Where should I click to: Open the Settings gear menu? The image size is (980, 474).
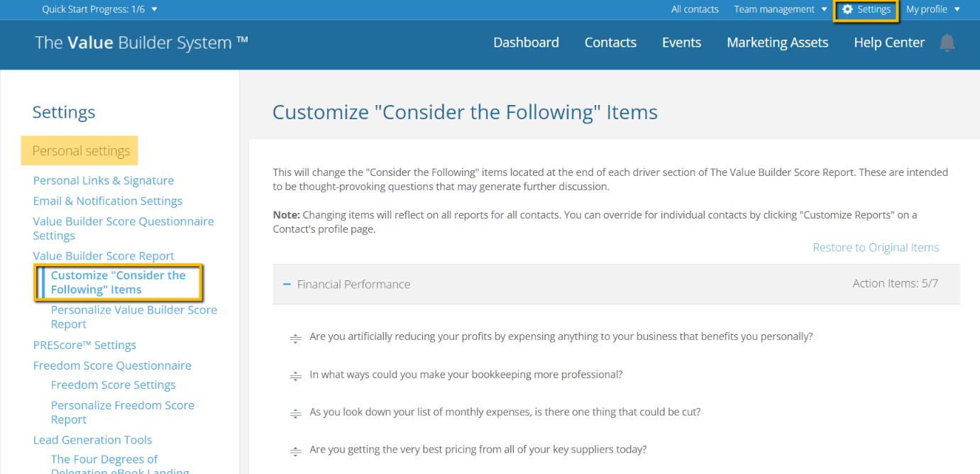click(x=866, y=9)
